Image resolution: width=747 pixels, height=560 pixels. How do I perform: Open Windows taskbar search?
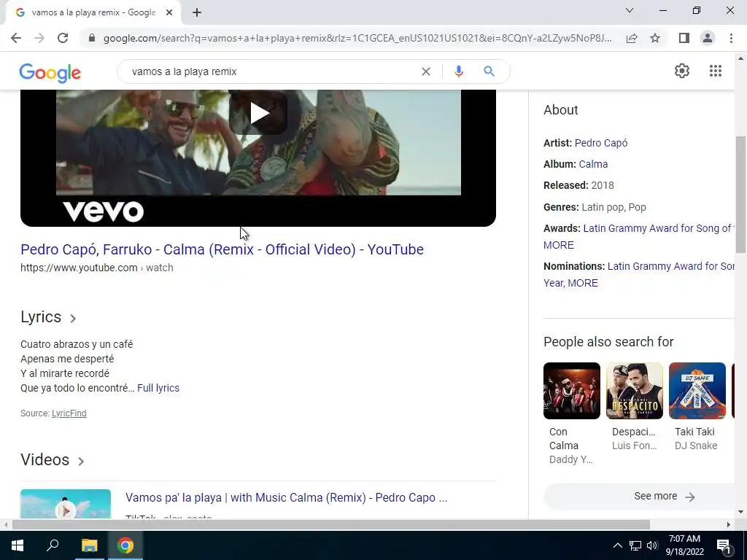point(53,545)
